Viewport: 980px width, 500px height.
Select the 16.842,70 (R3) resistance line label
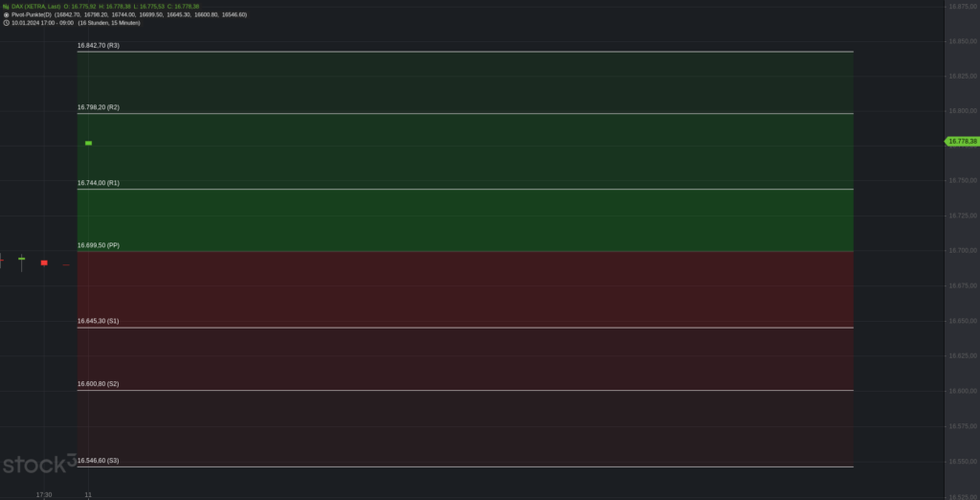[x=99, y=46]
